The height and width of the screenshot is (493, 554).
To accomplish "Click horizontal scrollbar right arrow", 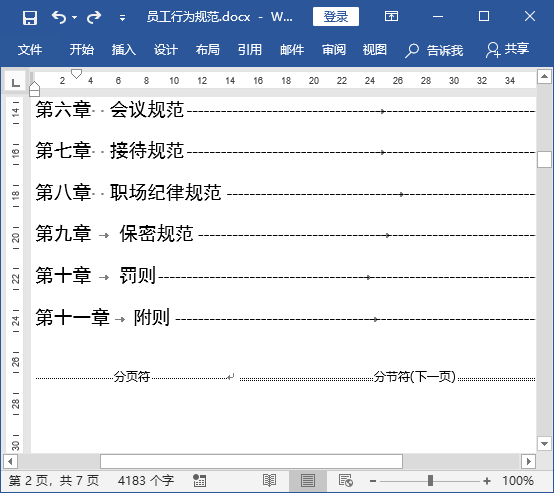I will [x=529, y=462].
